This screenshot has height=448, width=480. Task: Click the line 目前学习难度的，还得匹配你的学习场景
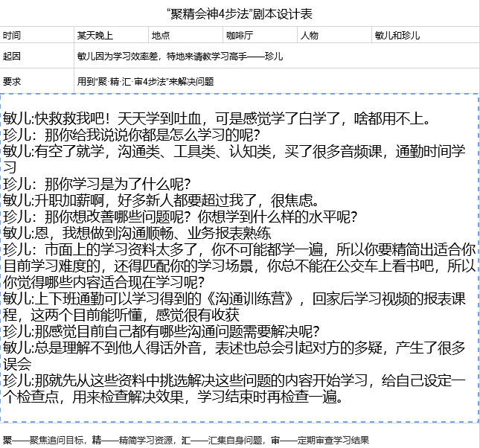[240, 266]
